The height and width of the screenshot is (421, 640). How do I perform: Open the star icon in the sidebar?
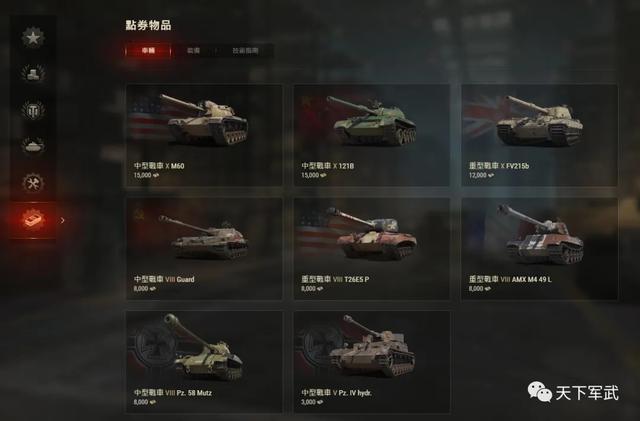tap(33, 38)
